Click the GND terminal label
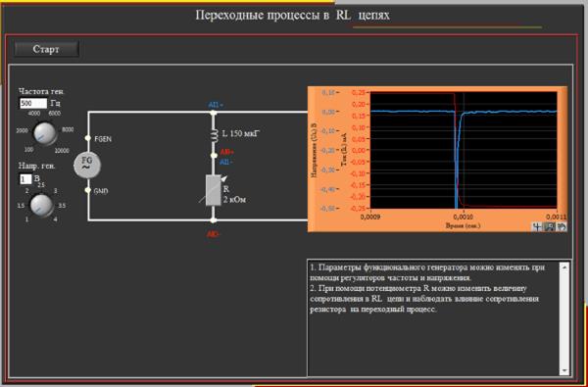588x387 pixels. click(x=101, y=191)
